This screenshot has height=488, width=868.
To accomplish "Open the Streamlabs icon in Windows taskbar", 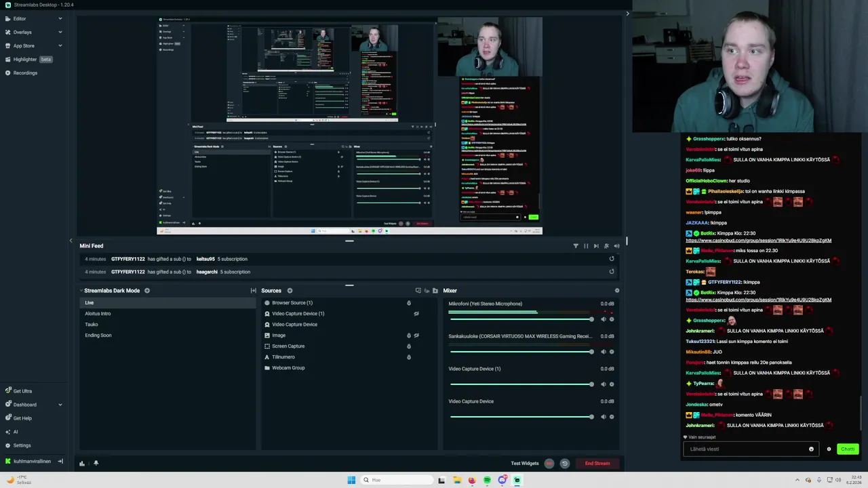I will pos(517,480).
